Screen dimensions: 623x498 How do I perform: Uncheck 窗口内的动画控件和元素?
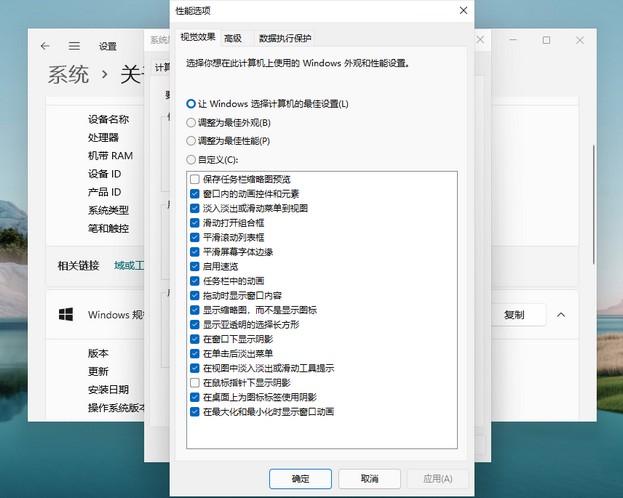(195, 194)
